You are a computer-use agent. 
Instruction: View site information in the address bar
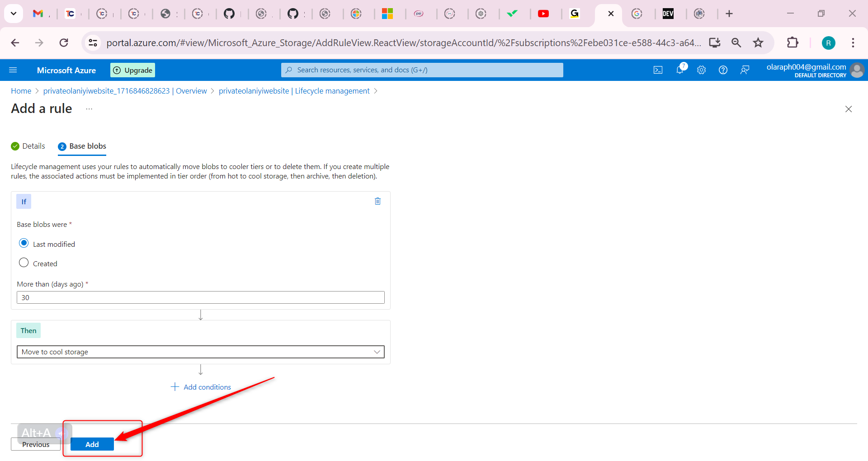coord(93,43)
